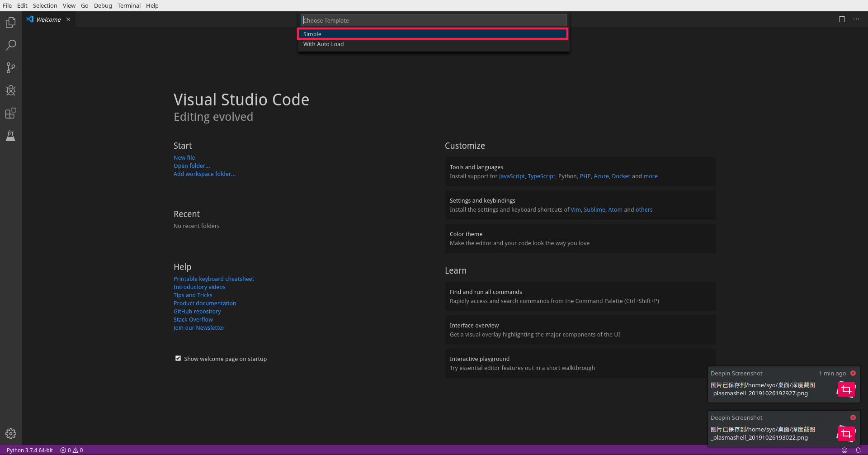The height and width of the screenshot is (455, 868).
Task: Open the GitHub repository link
Action: click(197, 311)
